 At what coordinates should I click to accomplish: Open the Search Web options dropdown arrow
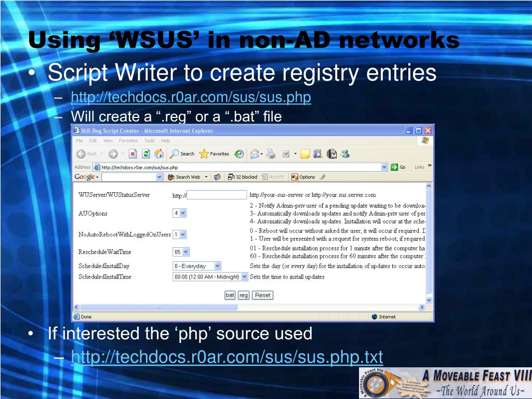(x=206, y=177)
